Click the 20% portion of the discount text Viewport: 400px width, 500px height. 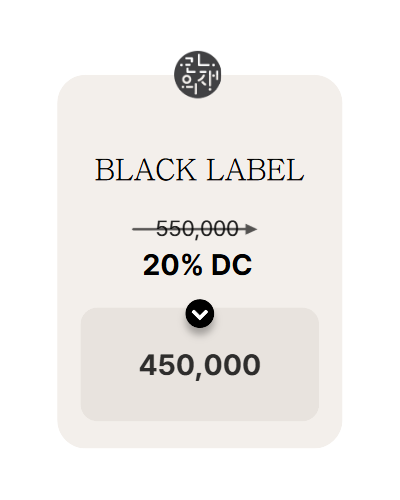[x=172, y=265]
